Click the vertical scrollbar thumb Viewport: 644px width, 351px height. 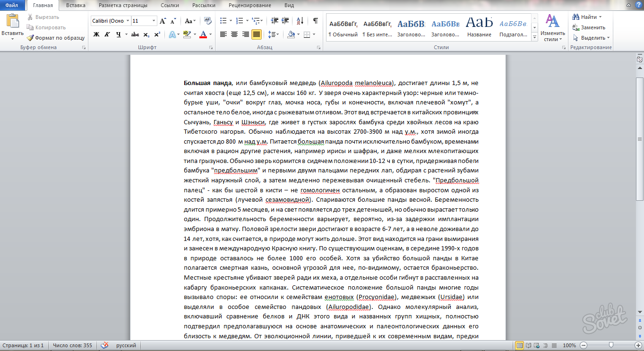click(639, 138)
